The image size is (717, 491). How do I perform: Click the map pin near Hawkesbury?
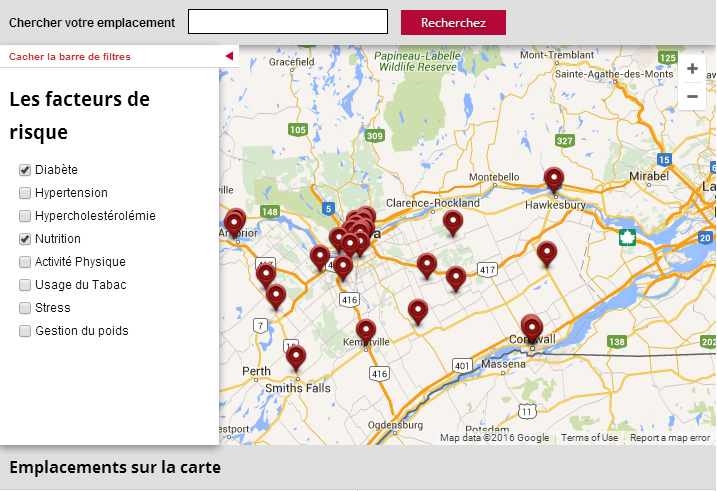[554, 178]
